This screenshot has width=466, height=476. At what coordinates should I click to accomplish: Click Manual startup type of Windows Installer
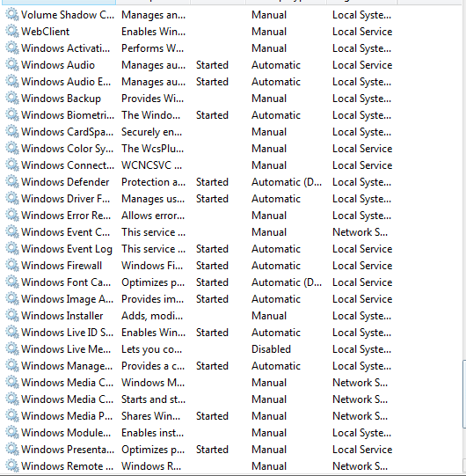pyautogui.click(x=269, y=315)
